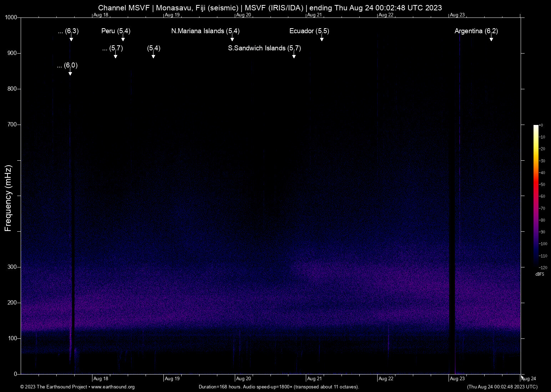The image size is (551, 392).
Task: Select the Argentina (6.2) event arrow
Action: point(491,39)
